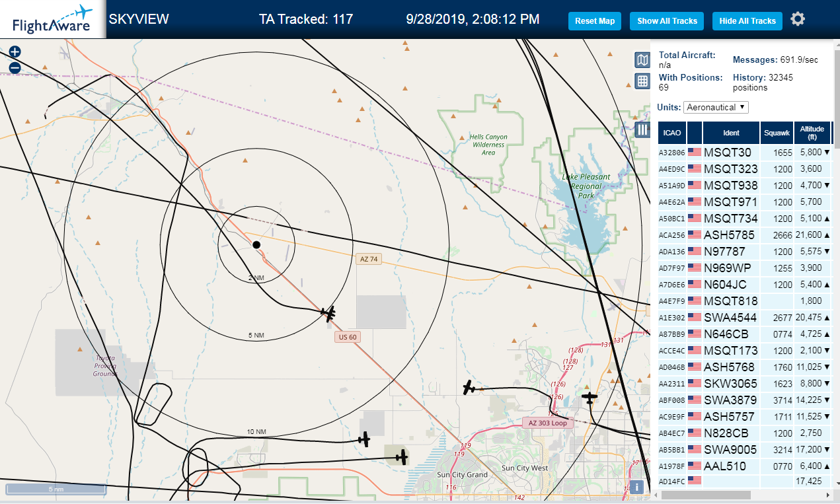Click the Hells Canyon Wilderness Area label
The height and width of the screenshot is (504, 840).
coord(488,145)
